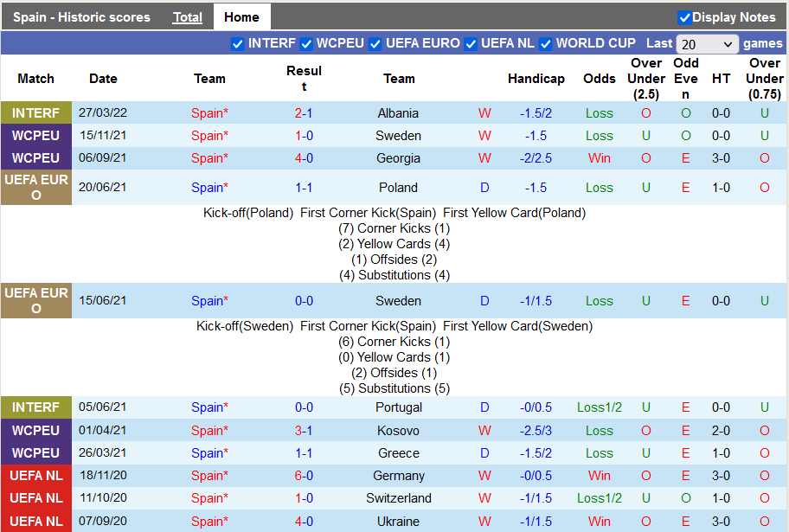Viewport: 789px width, 532px height.
Task: Switch to the Total tab
Action: point(188,17)
